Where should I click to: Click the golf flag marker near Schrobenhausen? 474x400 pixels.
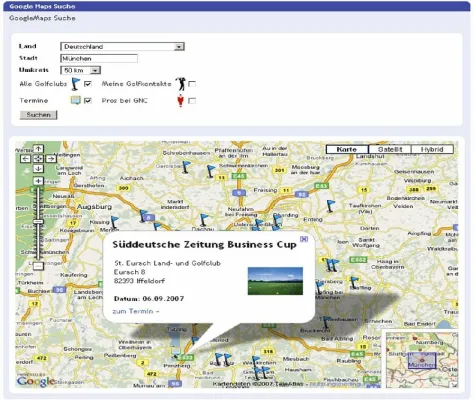point(186,167)
